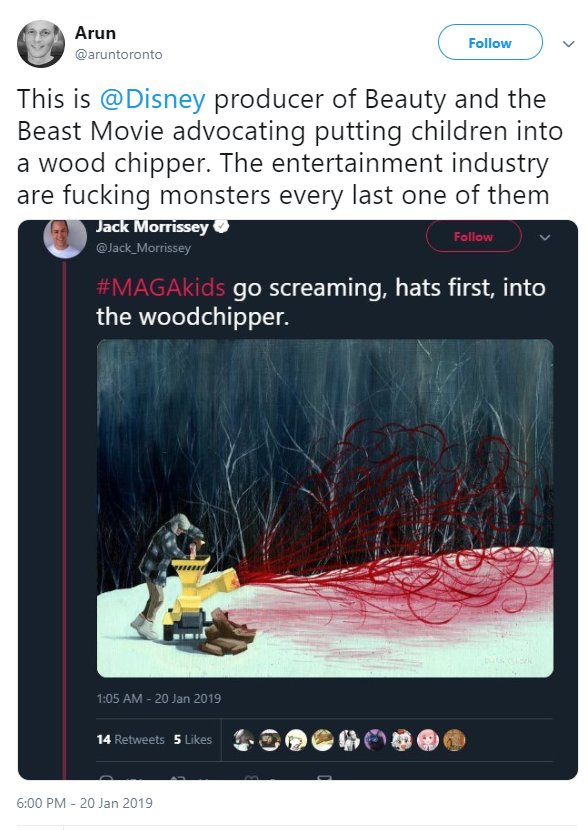Open the woodchipper painting image

(325, 508)
